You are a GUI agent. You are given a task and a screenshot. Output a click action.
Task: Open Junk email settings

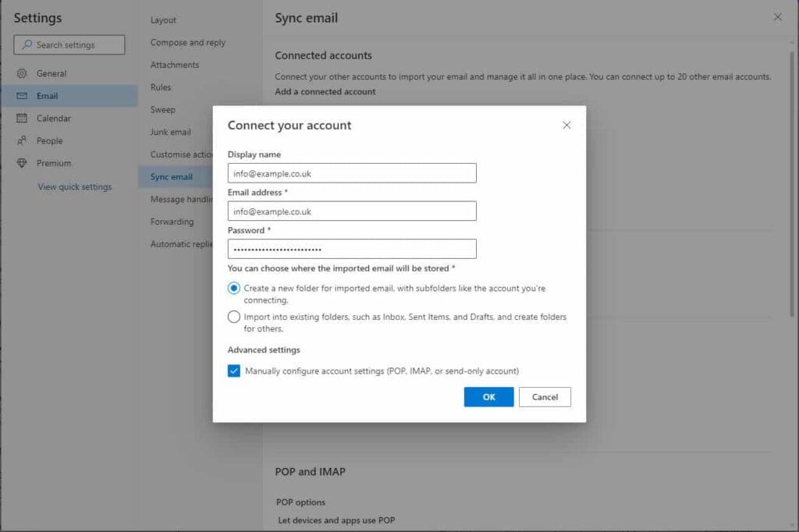click(171, 132)
